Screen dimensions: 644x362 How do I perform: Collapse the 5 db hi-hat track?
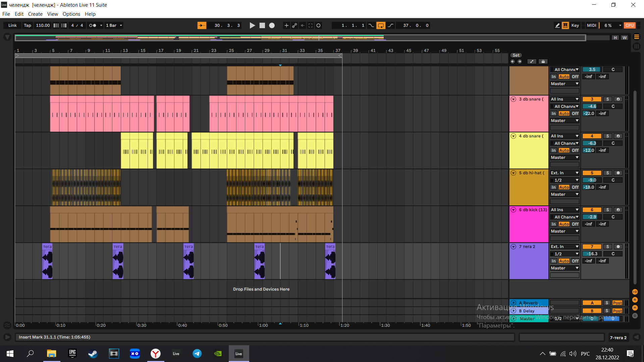click(513, 173)
